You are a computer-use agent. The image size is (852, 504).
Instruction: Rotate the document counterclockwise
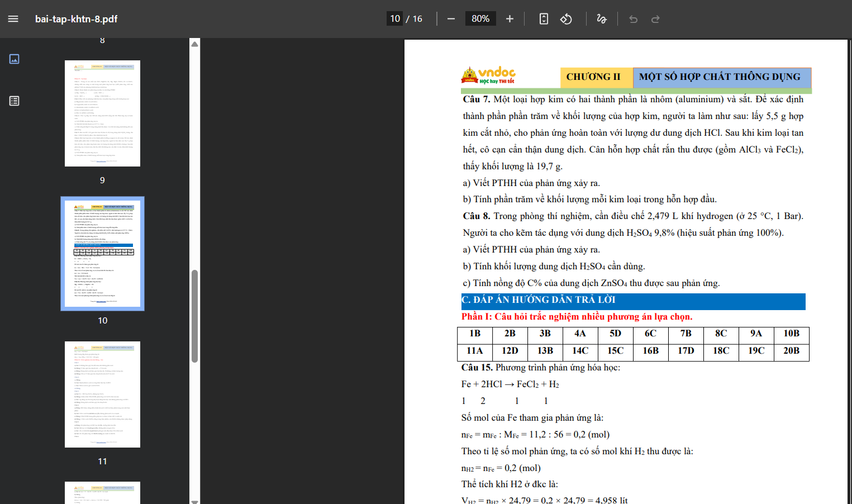[x=566, y=19]
